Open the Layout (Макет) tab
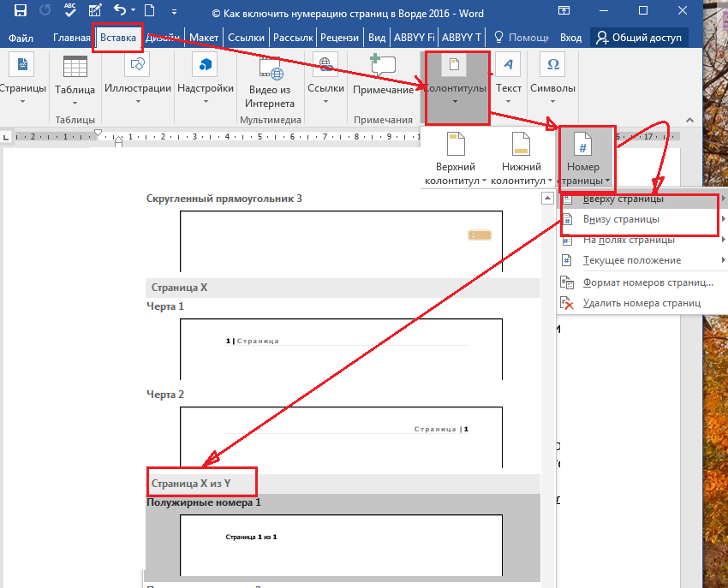Viewport: 728px width, 588px height. (204, 38)
